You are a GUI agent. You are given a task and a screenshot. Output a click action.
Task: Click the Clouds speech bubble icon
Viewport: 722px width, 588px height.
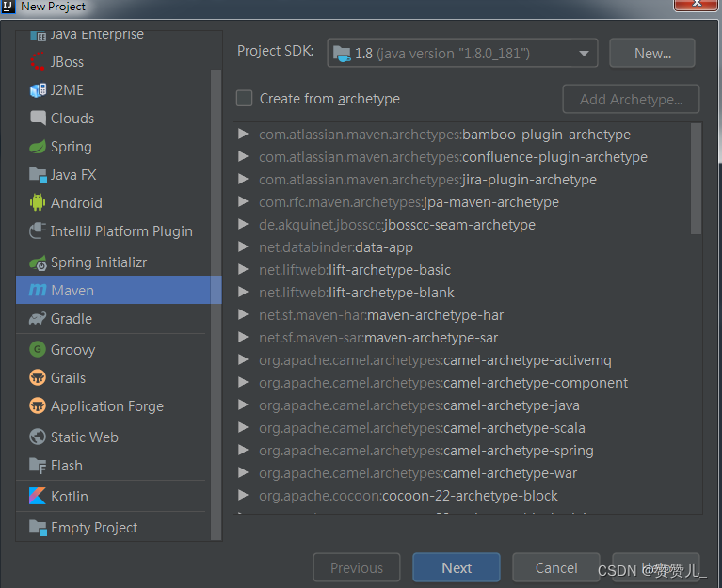[38, 119]
